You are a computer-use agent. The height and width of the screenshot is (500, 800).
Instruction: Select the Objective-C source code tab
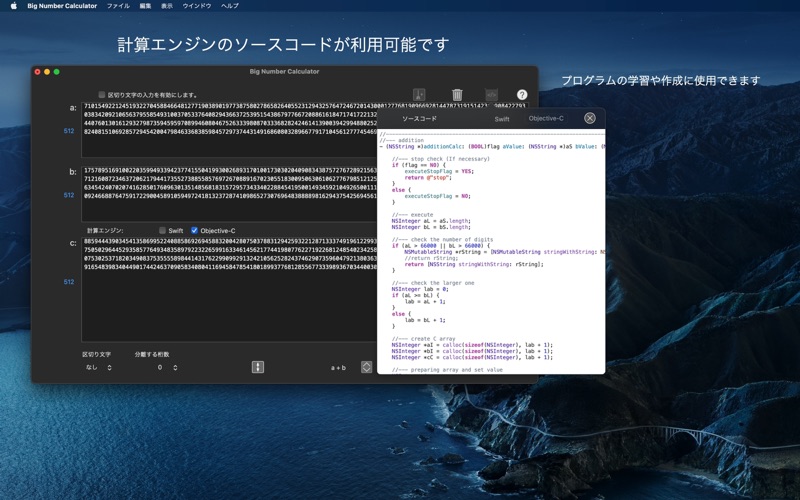point(546,119)
